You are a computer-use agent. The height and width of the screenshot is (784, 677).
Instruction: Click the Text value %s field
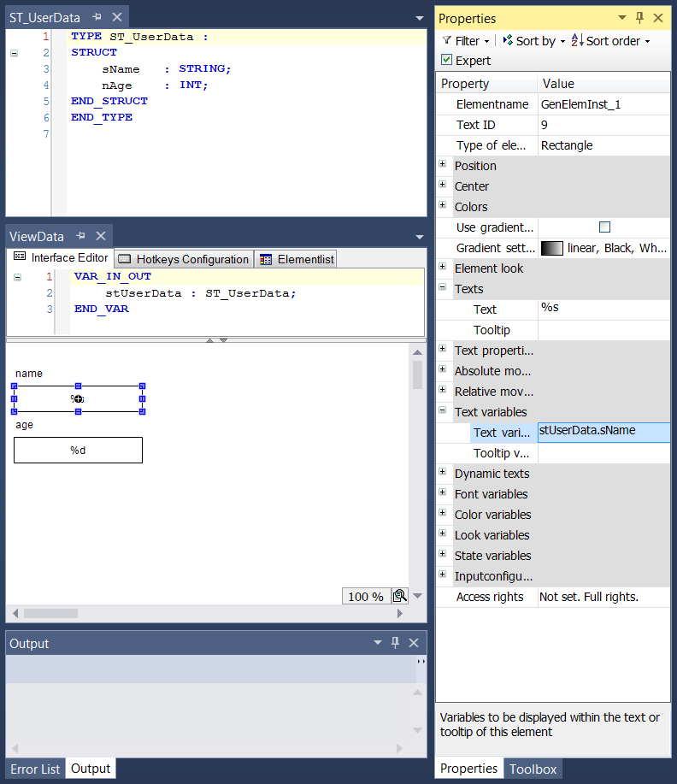coord(603,309)
